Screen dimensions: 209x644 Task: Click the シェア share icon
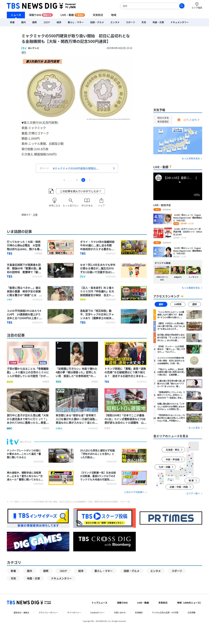click(x=101, y=200)
